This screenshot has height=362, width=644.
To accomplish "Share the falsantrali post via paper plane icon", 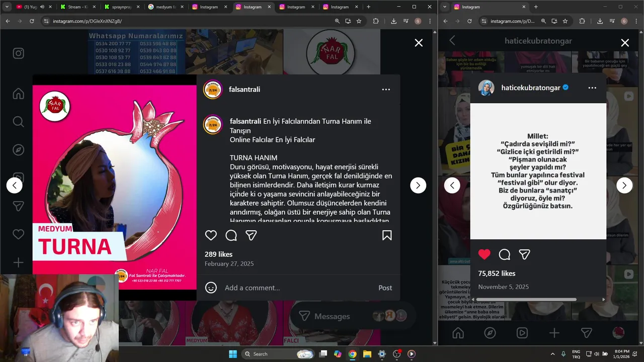I will coord(251,235).
